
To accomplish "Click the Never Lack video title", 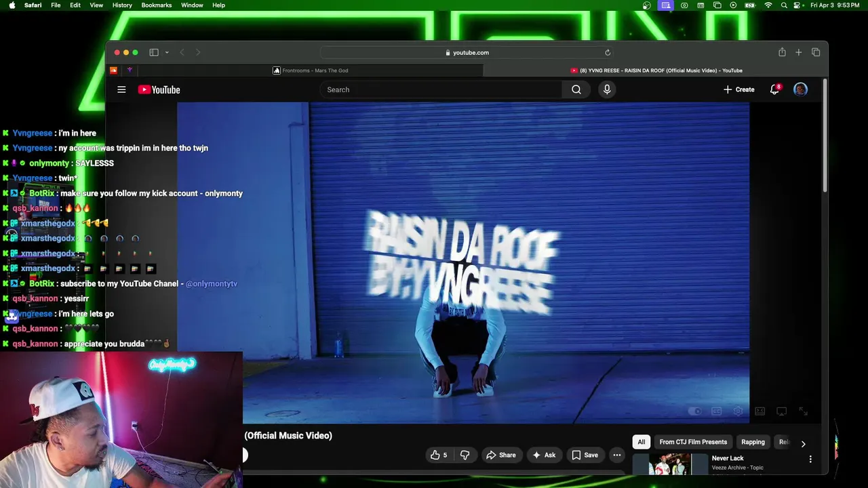I will pyautogui.click(x=728, y=458).
